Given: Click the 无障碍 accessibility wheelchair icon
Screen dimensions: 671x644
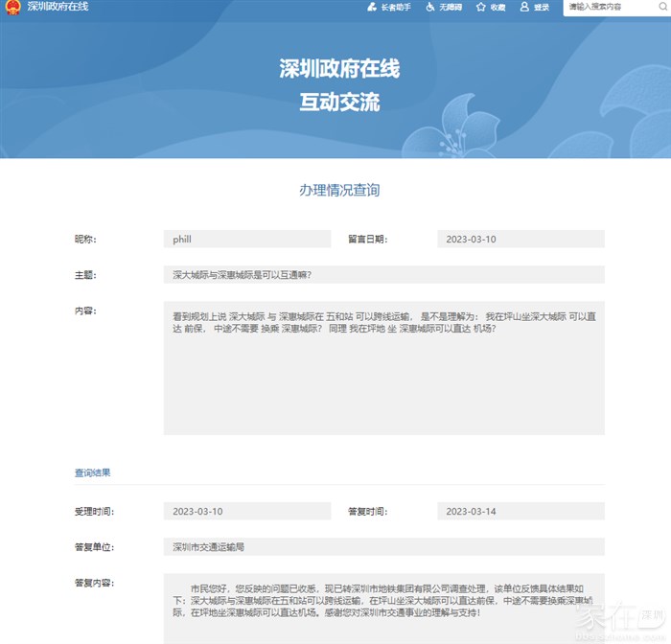Looking at the screenshot, I should click(x=430, y=7).
